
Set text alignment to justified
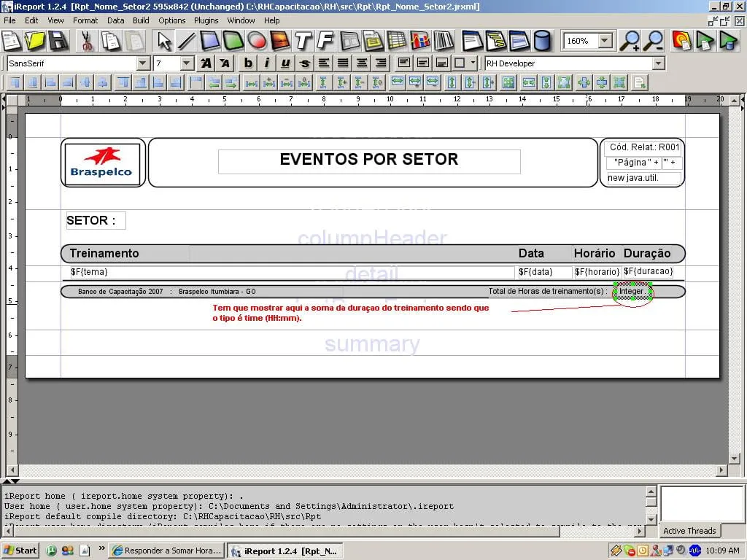pyautogui.click(x=343, y=63)
